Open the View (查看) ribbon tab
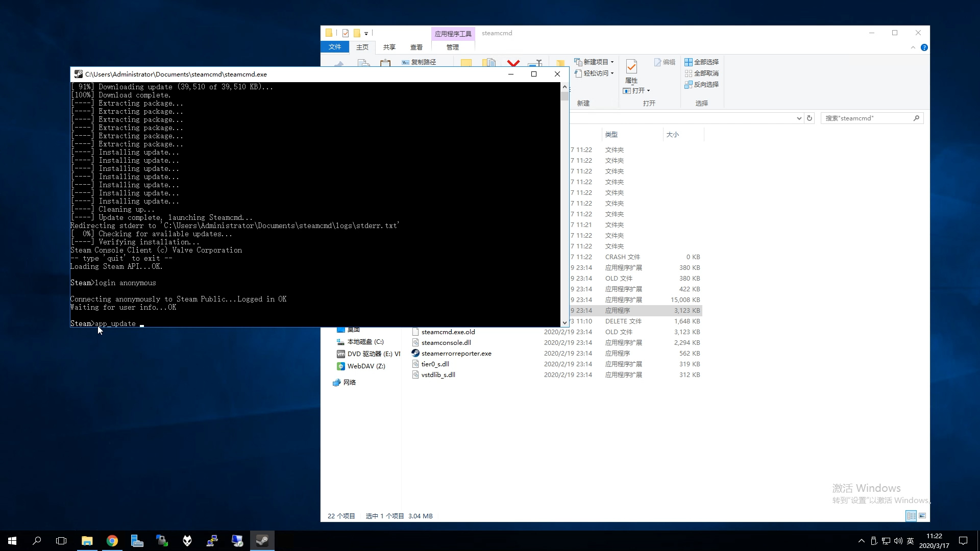Screen dimensions: 980x551 coord(416,47)
